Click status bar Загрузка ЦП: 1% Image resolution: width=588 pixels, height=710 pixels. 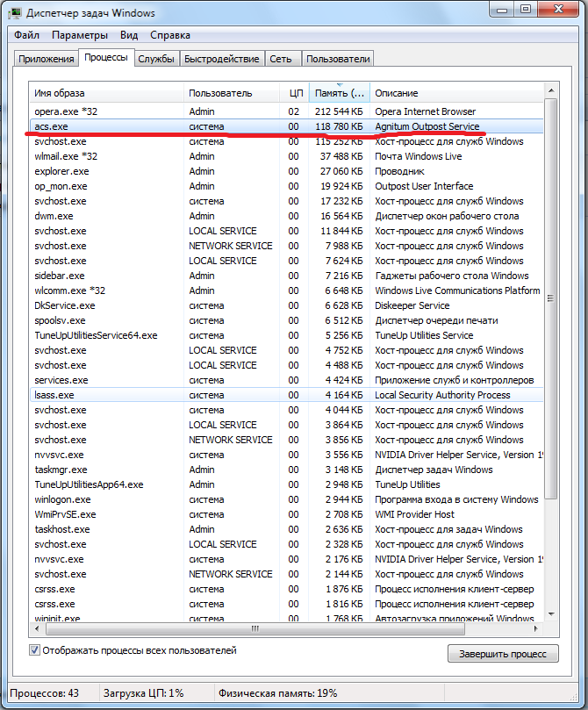click(143, 693)
